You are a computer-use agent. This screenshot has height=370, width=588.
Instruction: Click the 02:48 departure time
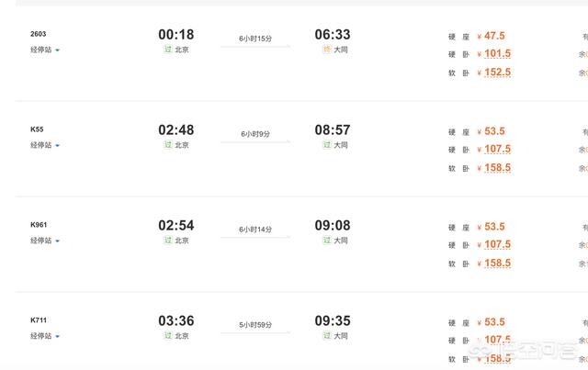(176, 130)
